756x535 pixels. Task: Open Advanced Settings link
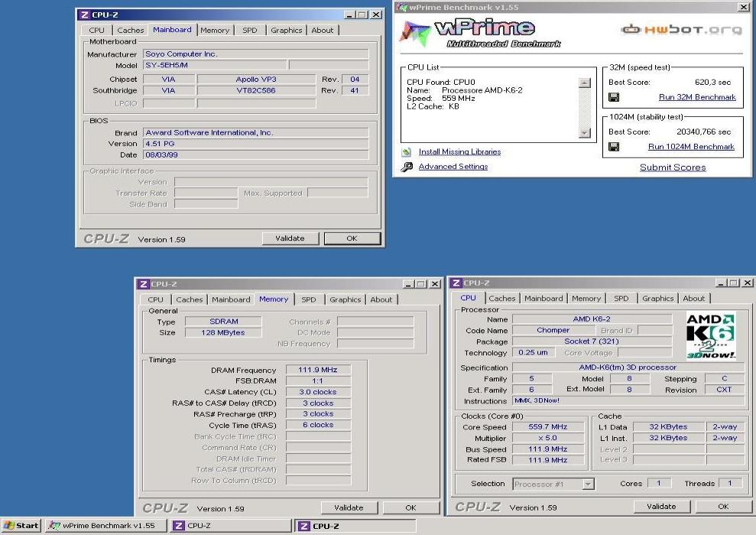[453, 167]
